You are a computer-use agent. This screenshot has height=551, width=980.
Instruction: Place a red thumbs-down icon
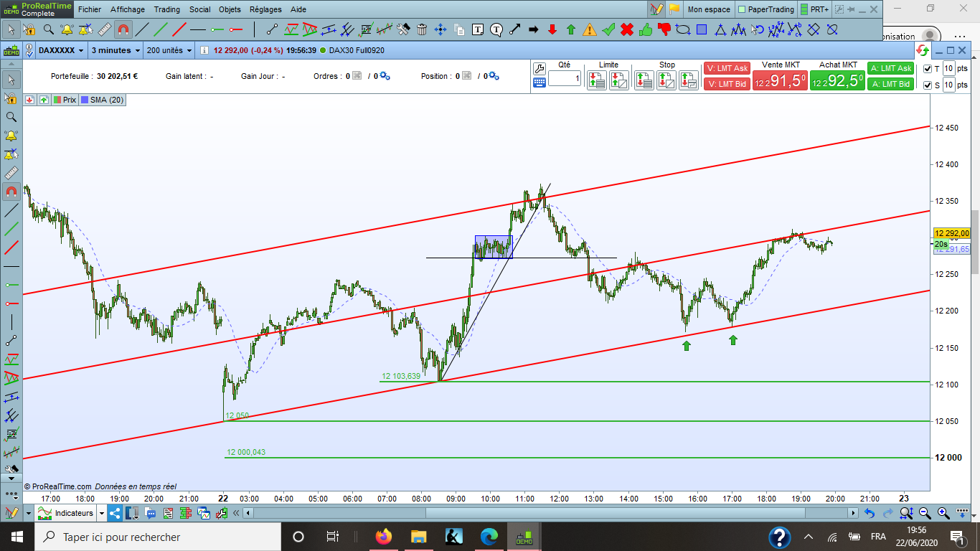[x=664, y=29]
